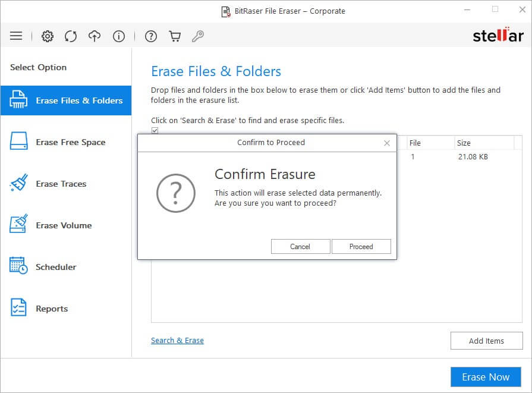Click the Reports checklist icon
The image size is (532, 393).
tap(18, 307)
